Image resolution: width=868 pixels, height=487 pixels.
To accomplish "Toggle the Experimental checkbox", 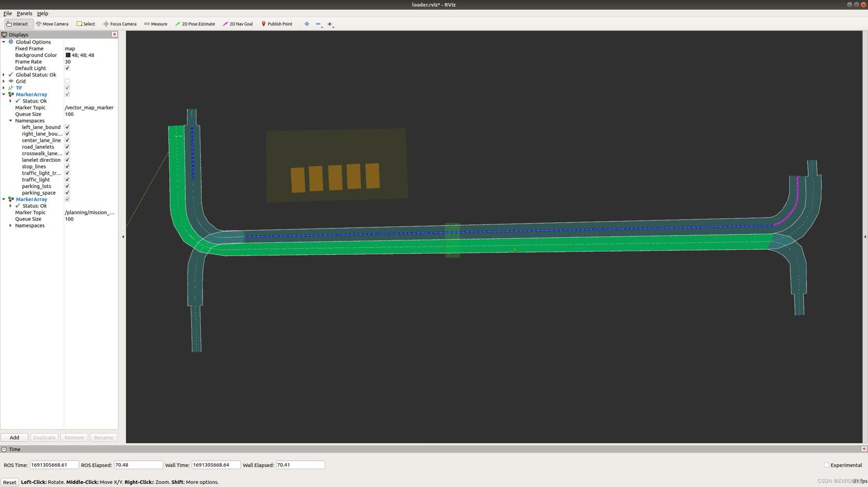I will click(x=827, y=465).
